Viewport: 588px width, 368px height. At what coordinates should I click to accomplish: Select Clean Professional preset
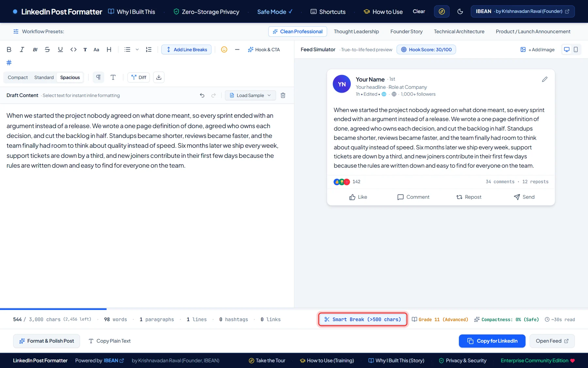click(298, 32)
